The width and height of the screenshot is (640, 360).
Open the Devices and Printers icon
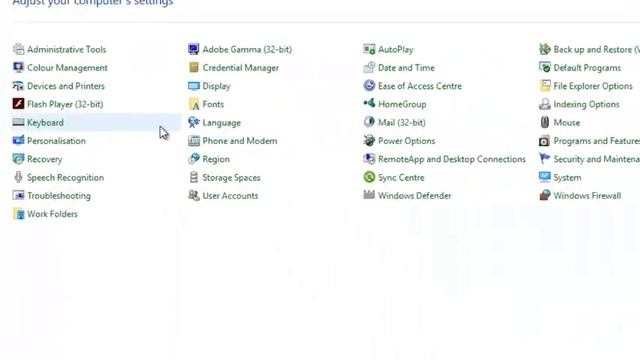[x=18, y=86]
